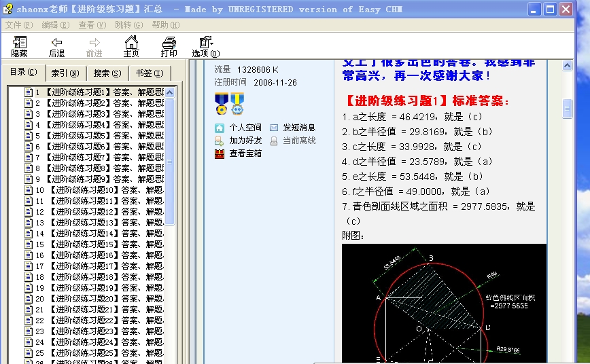Image resolution: width=590 pixels, height=364 pixels.
Task: Open the 跳转(G) menu
Action: pyautogui.click(x=128, y=25)
